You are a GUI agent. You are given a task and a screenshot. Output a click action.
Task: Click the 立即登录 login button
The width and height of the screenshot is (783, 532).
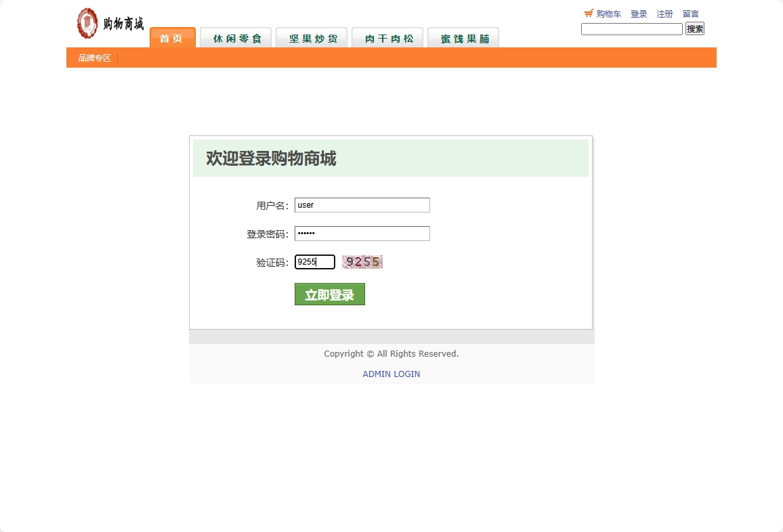329,294
